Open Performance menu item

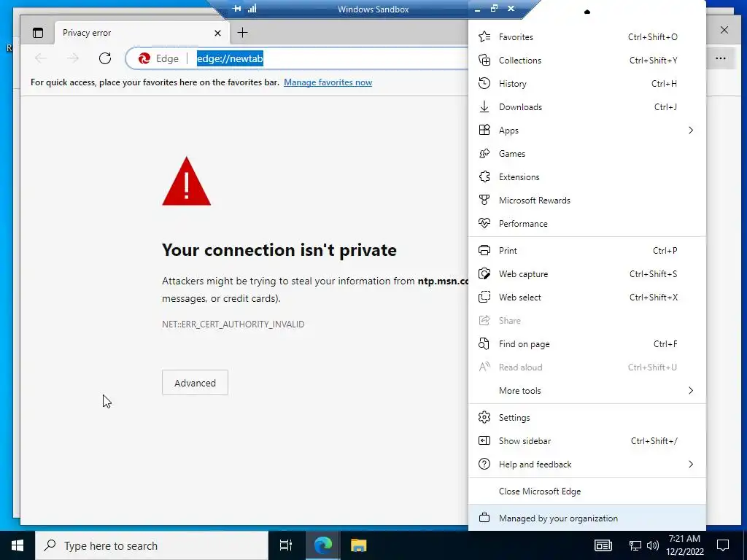[587, 223]
